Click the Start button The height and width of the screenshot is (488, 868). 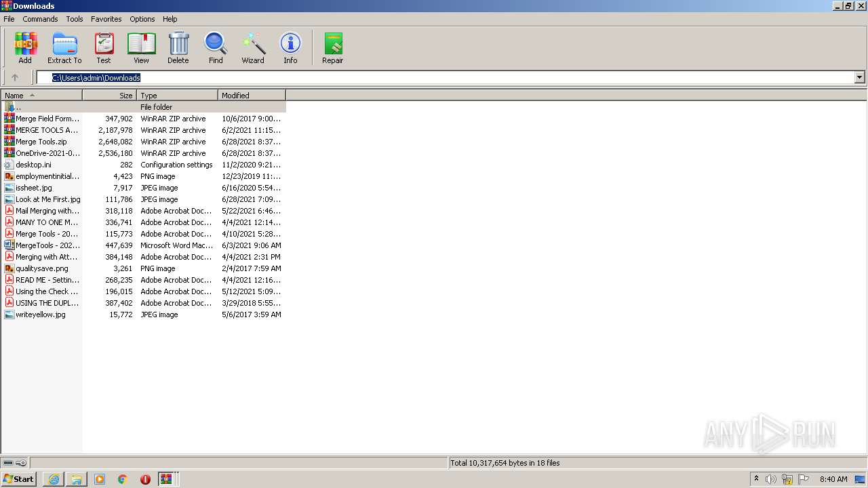point(18,479)
